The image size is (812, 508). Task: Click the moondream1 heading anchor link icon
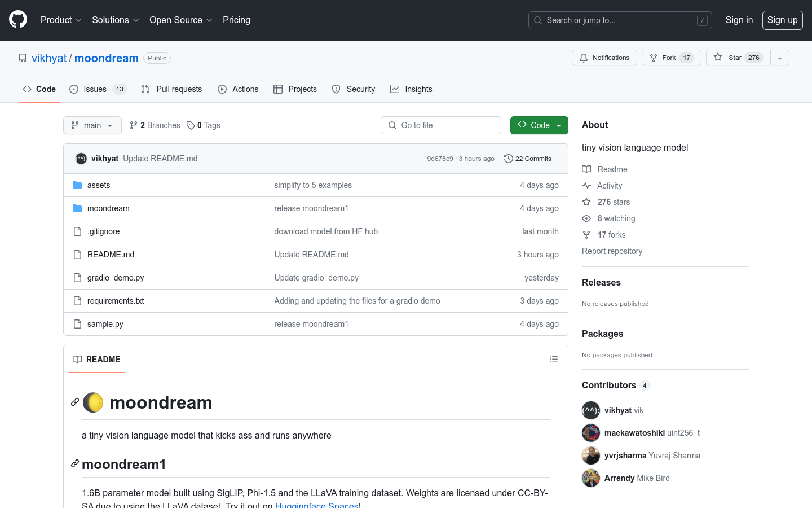tap(75, 463)
